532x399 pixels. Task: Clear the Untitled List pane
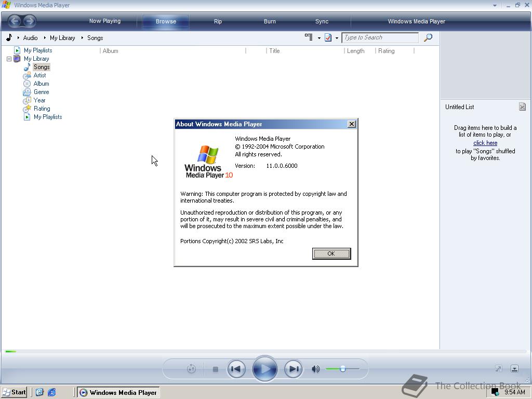522,107
